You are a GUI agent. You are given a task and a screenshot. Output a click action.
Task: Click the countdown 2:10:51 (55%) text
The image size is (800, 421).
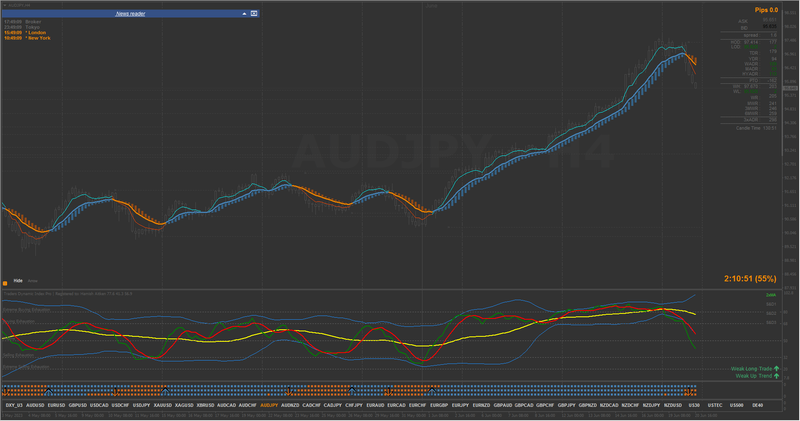click(750, 279)
